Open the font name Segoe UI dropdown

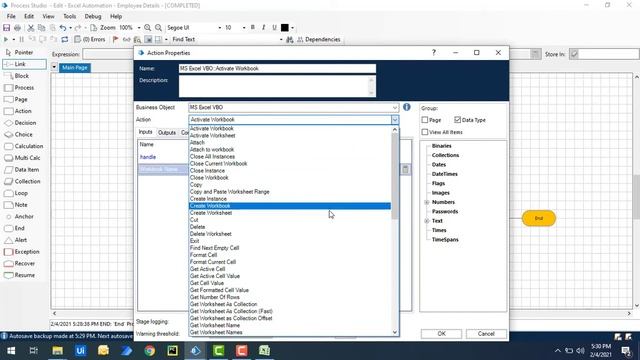220,28
